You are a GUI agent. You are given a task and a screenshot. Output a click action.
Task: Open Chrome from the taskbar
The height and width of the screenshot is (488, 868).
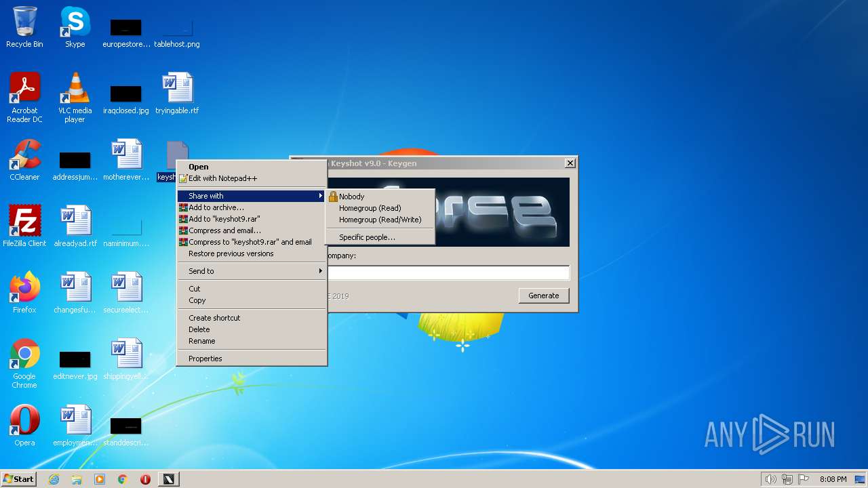point(123,479)
